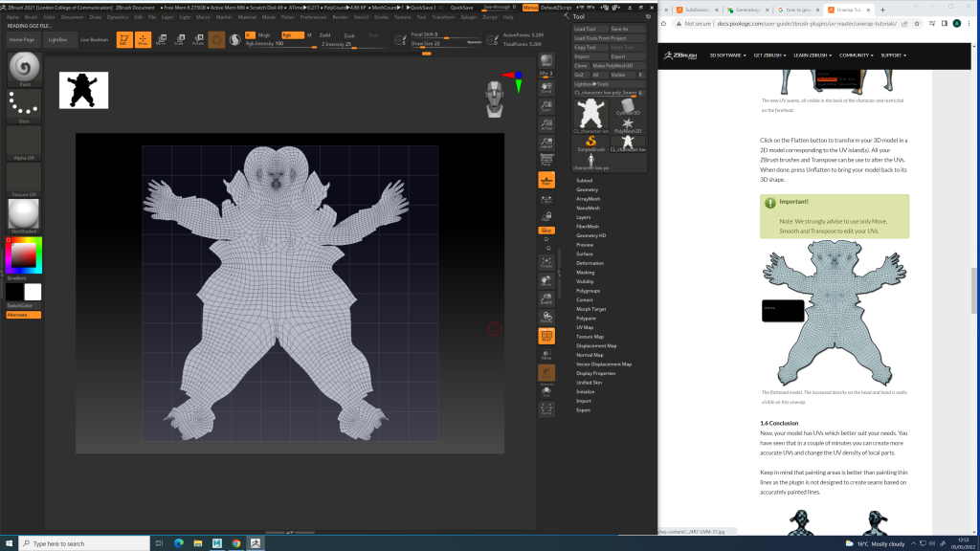
Task: Open the current brush Paint thumbnail
Action: 24,69
